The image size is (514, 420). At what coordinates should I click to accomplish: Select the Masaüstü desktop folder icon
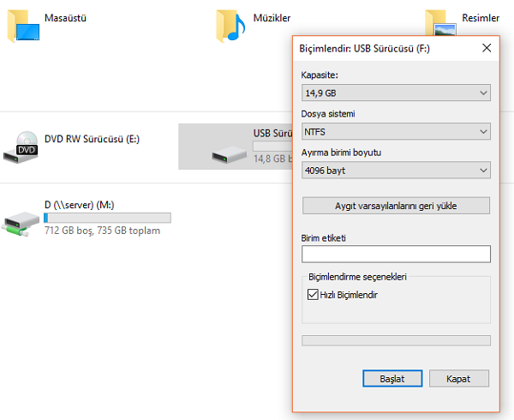tap(23, 27)
